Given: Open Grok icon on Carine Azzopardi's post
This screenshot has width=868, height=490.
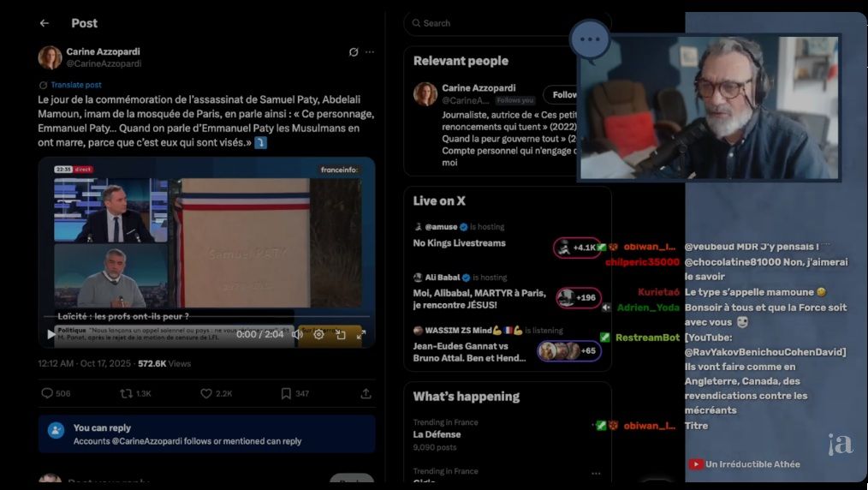Looking at the screenshot, I should pos(354,52).
